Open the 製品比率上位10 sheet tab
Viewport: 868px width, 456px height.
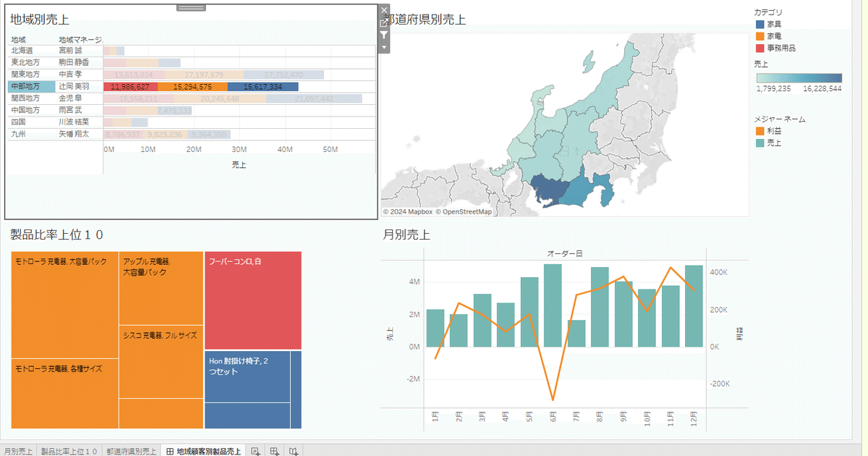69,451
